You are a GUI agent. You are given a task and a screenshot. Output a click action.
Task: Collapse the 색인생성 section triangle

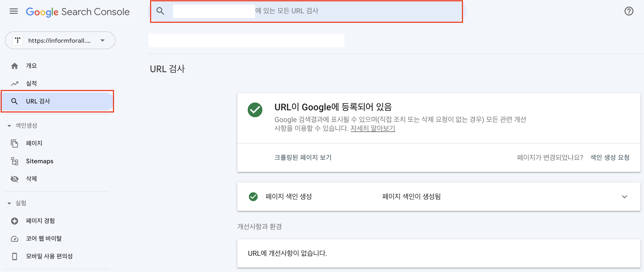click(9, 126)
